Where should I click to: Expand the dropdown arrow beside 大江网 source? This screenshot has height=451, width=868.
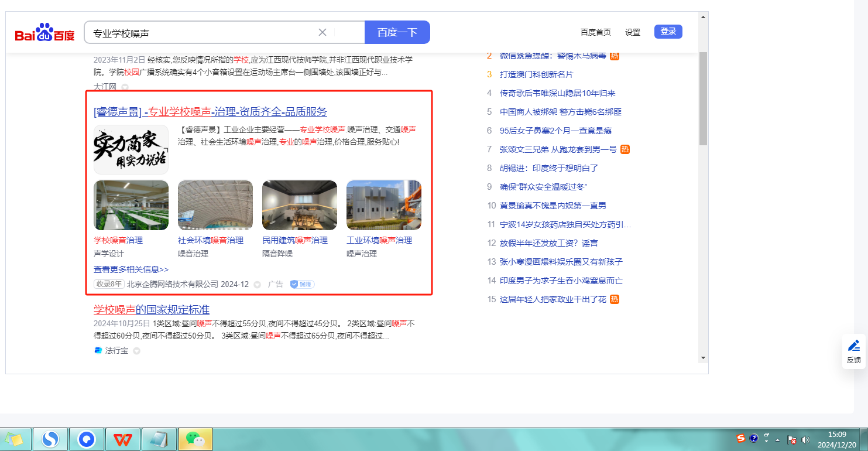(125, 87)
